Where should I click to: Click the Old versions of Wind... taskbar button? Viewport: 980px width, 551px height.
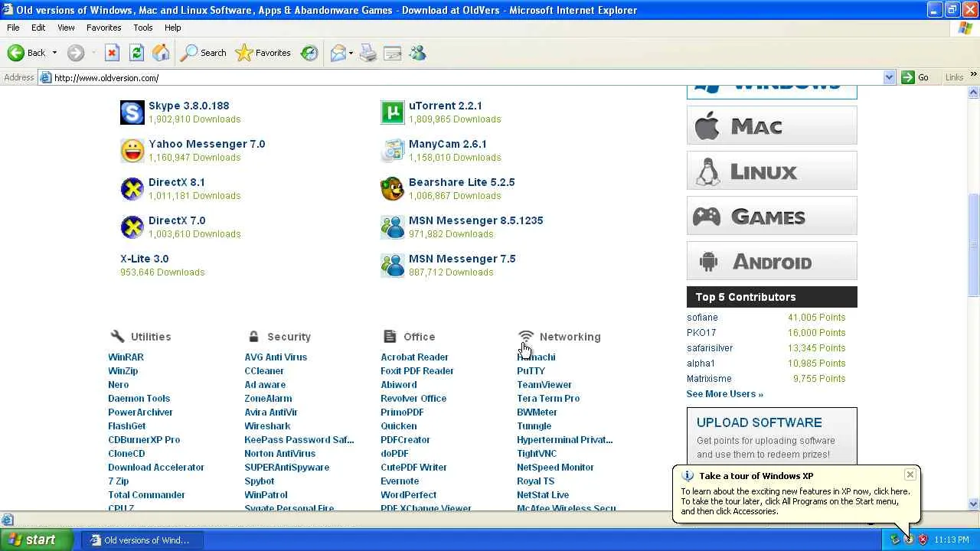(x=142, y=540)
